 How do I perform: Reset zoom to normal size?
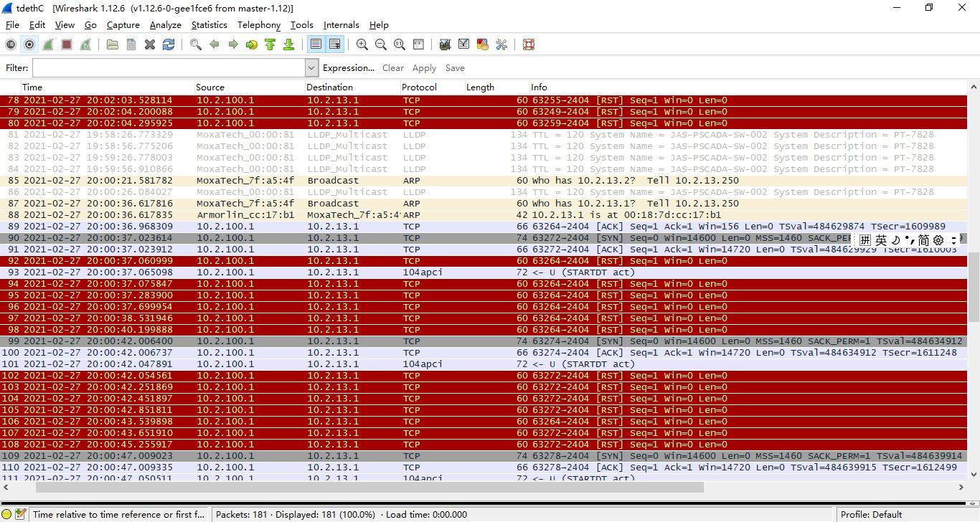(400, 44)
